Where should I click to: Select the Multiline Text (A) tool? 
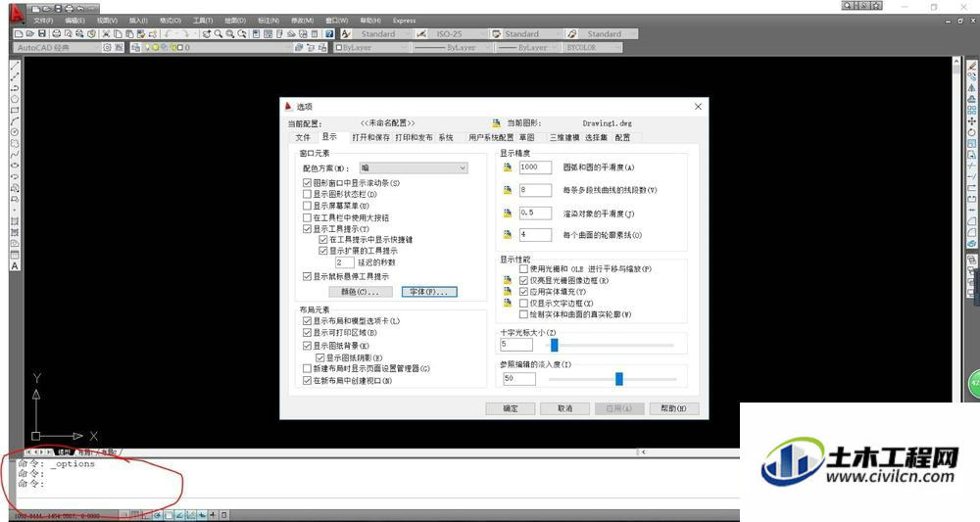tap(15, 265)
